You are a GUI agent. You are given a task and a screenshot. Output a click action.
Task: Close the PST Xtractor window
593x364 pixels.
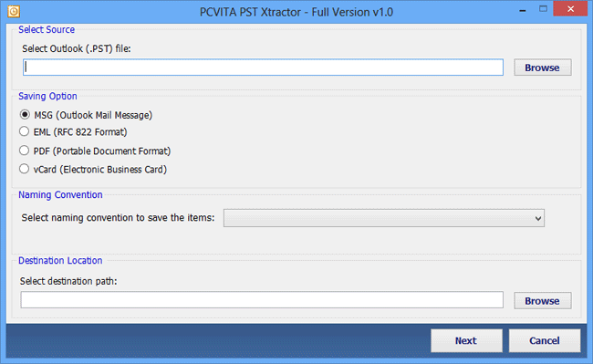point(570,9)
